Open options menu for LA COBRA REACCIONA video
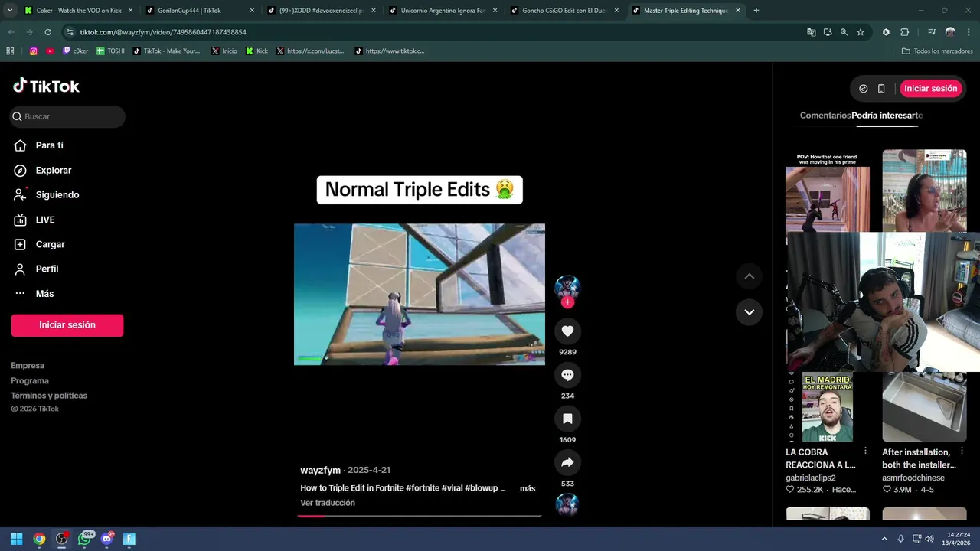The width and height of the screenshot is (980, 551). click(x=865, y=452)
